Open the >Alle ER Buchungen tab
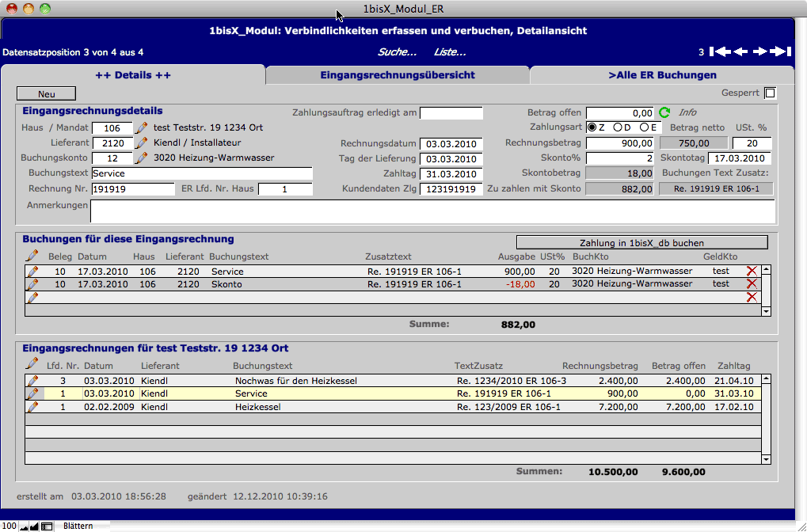The width and height of the screenshot is (807, 532). coord(661,75)
